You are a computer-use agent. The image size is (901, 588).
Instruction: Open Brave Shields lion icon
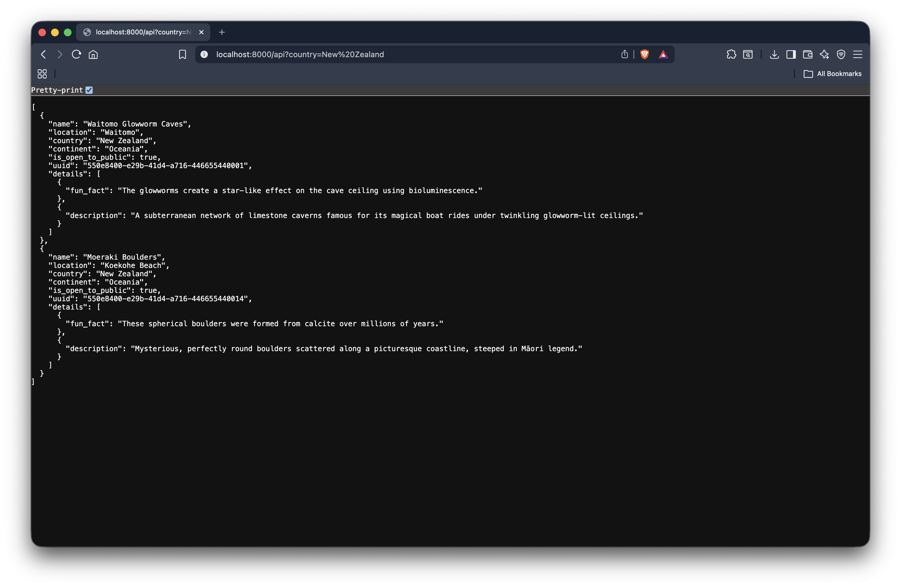point(645,55)
